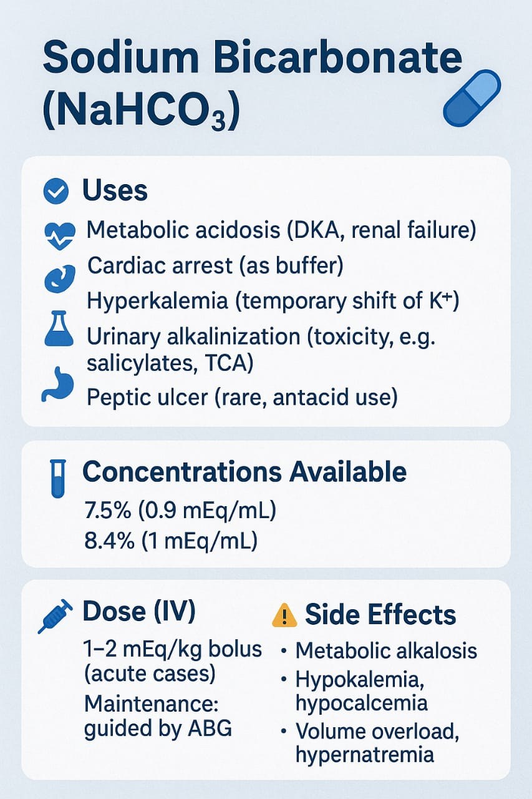Viewport: 532px width, 799px height.
Task: Click the Metabolic alkalosis bullet
Action: [379, 651]
